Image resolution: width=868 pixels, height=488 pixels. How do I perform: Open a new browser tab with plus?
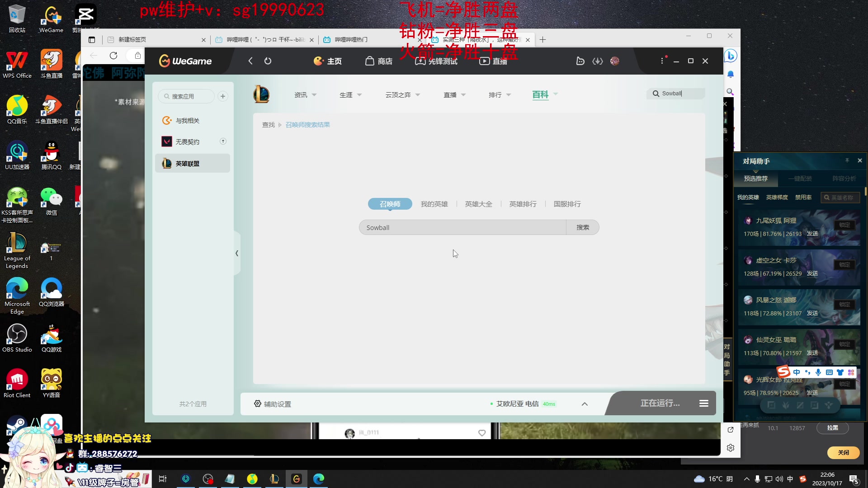[x=542, y=40]
